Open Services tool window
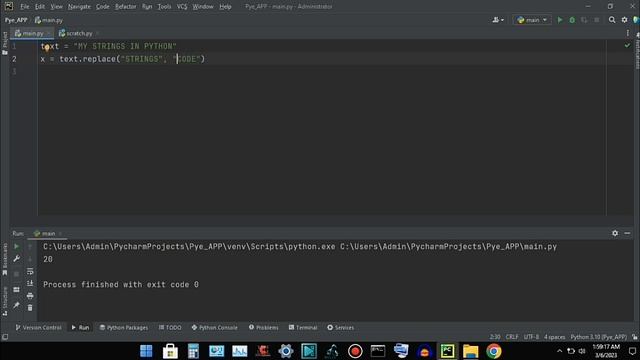 click(340, 327)
